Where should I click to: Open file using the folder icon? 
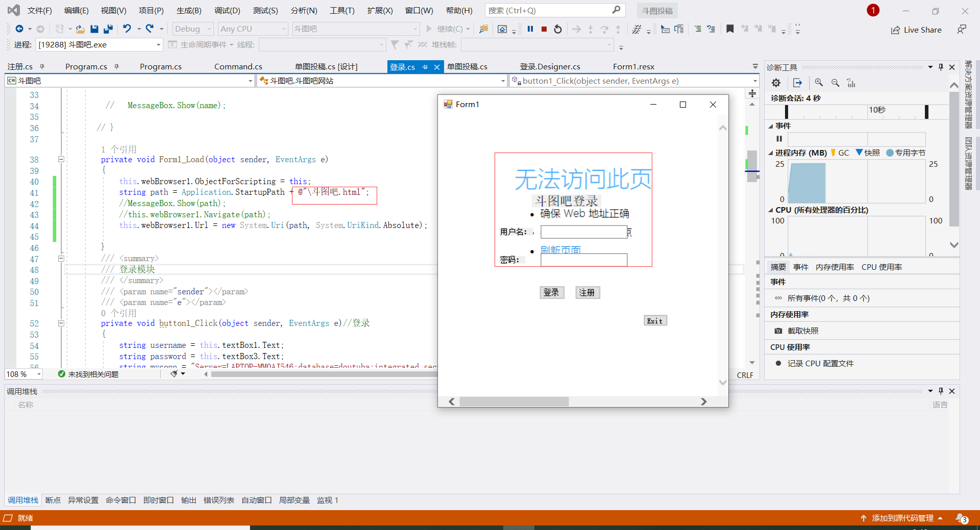[80, 29]
